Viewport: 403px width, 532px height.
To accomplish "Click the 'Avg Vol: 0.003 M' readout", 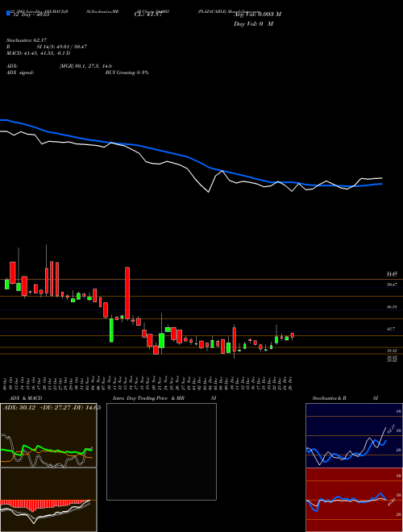I will 257,14.
